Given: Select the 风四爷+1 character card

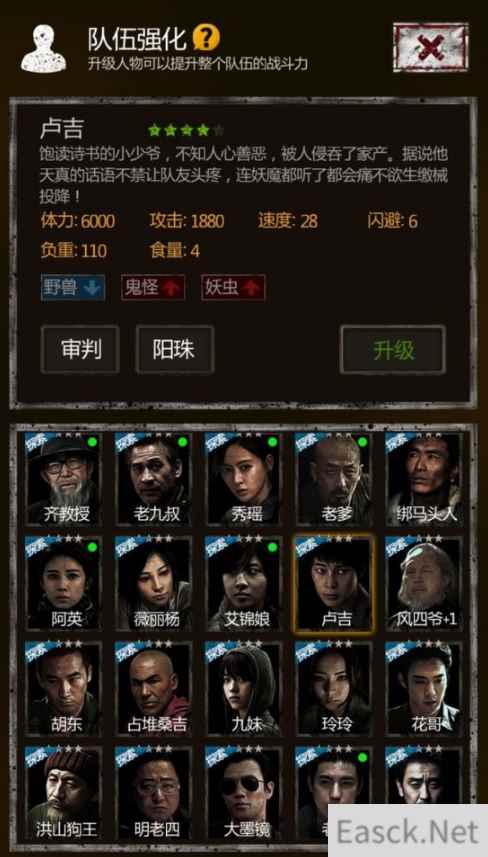Looking at the screenshot, I should tap(425, 583).
